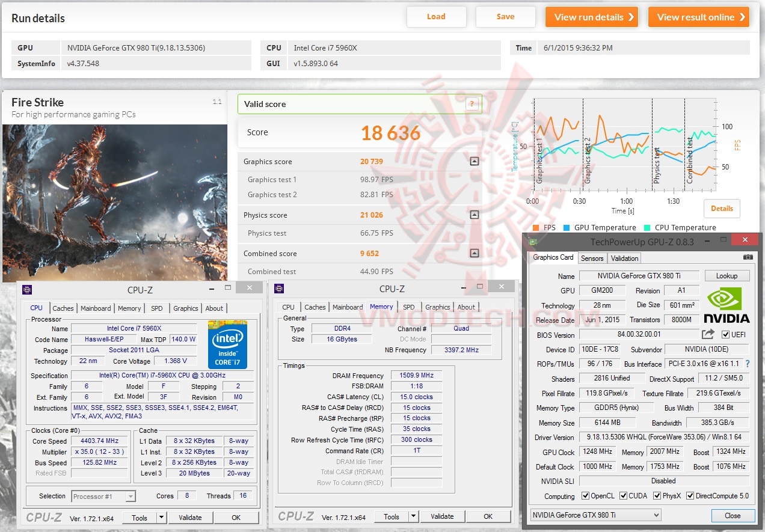Click Validate in CPU-Z Memory window
The height and width of the screenshot is (532, 765).
coord(442,516)
